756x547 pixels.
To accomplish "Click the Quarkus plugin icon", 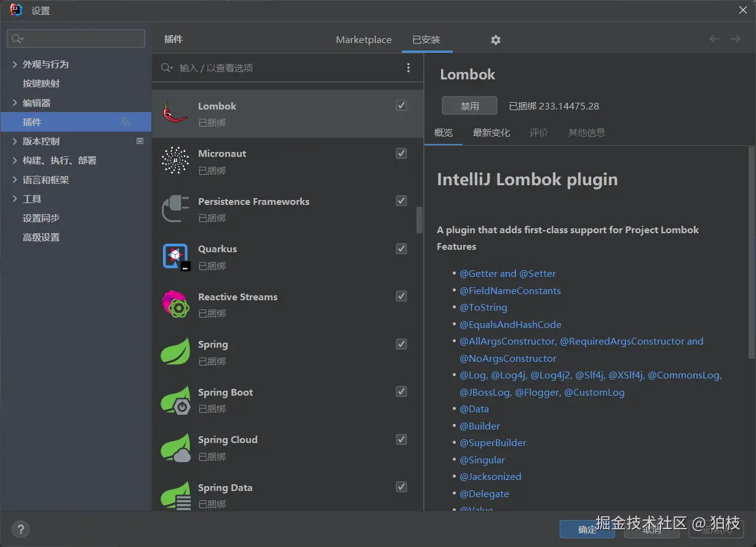I will [x=175, y=257].
